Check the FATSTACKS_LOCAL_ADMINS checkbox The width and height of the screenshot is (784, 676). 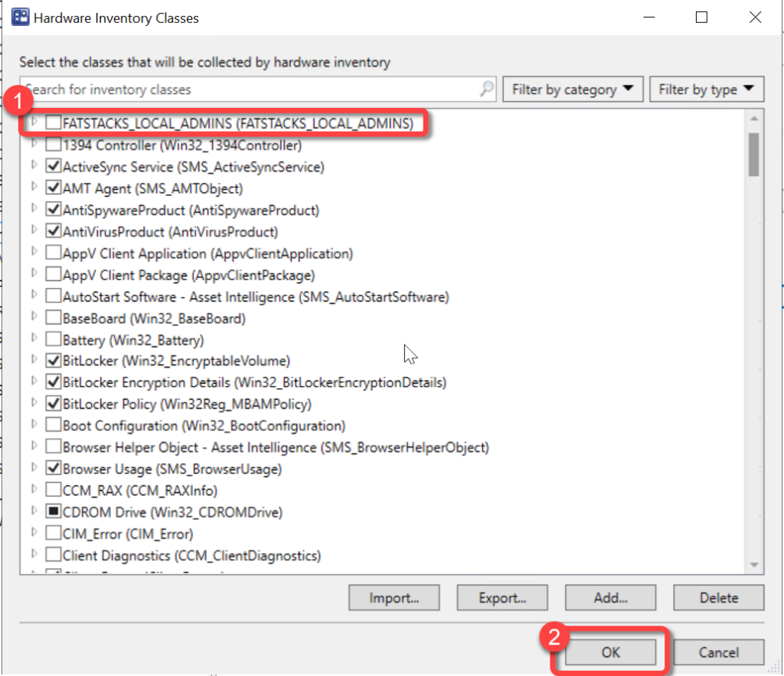(53, 122)
